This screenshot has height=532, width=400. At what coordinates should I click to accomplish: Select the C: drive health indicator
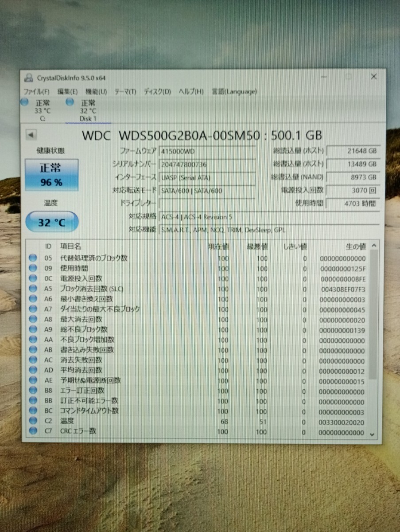[x=24, y=102]
